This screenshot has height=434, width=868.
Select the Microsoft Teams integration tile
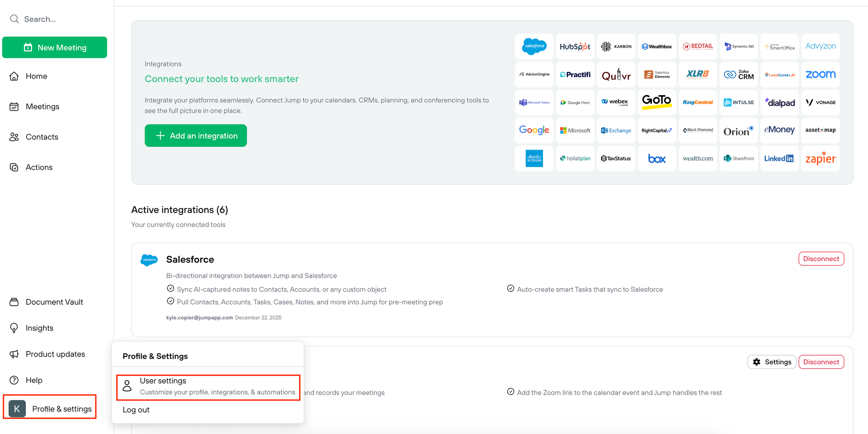tap(534, 102)
